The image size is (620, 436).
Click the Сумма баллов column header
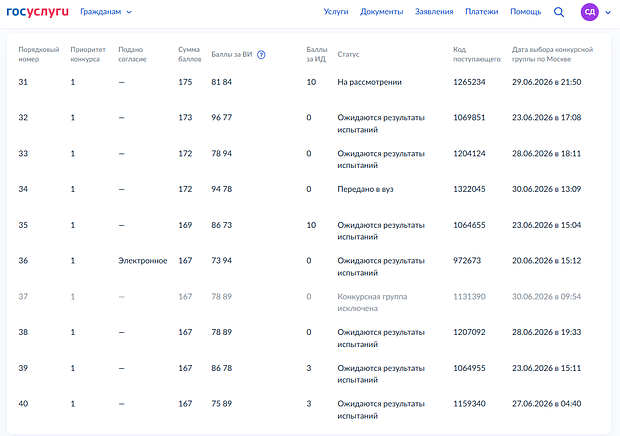pyautogui.click(x=189, y=55)
